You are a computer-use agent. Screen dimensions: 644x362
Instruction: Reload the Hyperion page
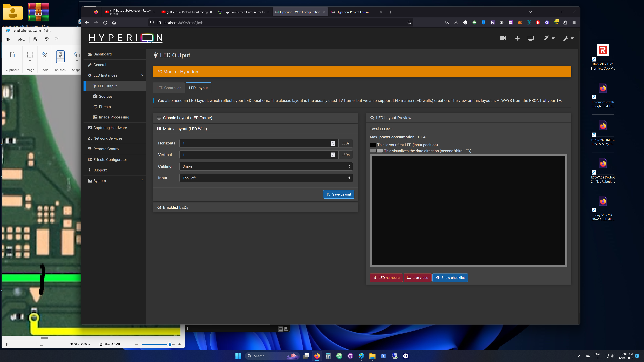click(x=105, y=22)
